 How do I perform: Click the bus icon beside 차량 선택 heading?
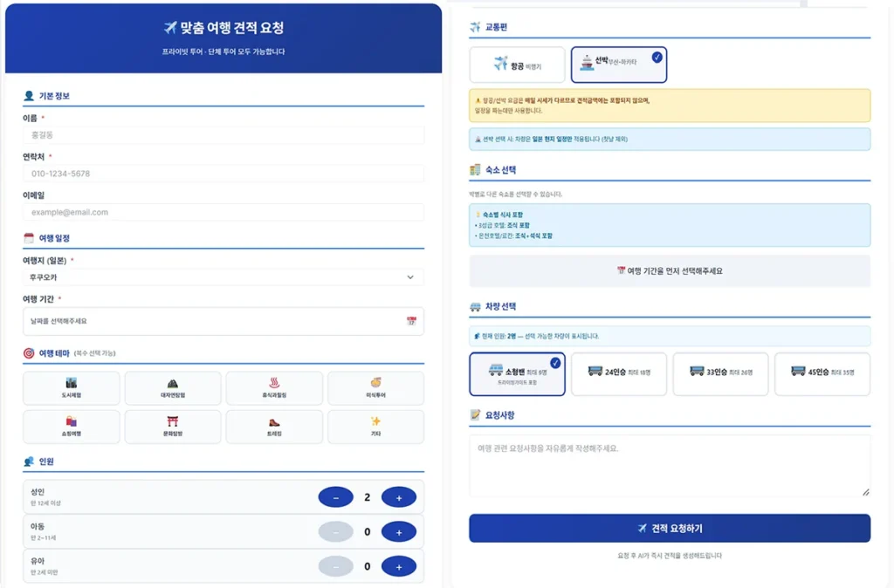click(x=475, y=306)
